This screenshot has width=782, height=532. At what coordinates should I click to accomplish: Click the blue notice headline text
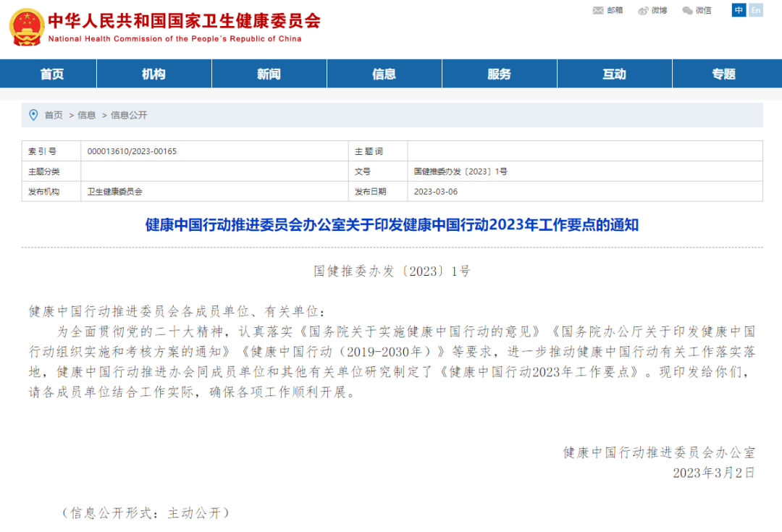[392, 224]
